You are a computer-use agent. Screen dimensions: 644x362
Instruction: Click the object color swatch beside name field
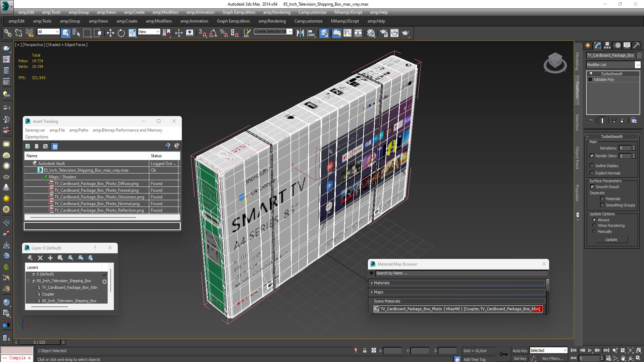[639, 55]
